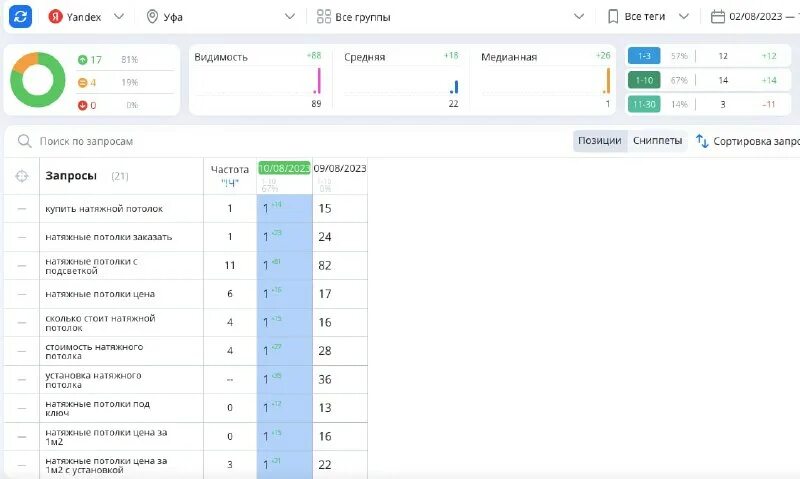
Task: Click the crosshair target icon in table header
Action: click(21, 176)
